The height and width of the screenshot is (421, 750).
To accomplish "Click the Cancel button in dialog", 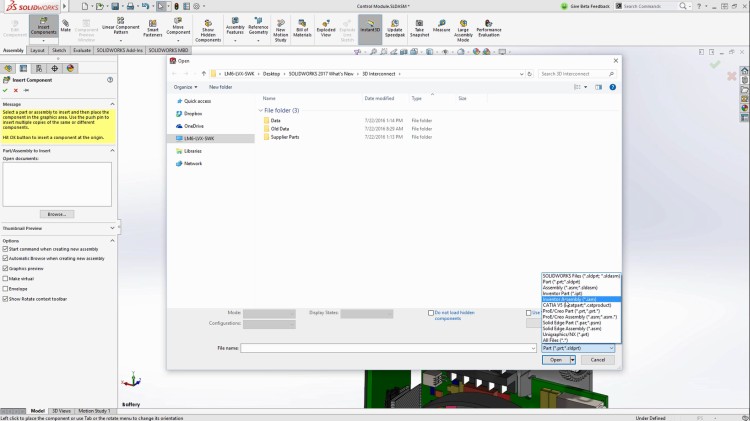I will tap(597, 360).
